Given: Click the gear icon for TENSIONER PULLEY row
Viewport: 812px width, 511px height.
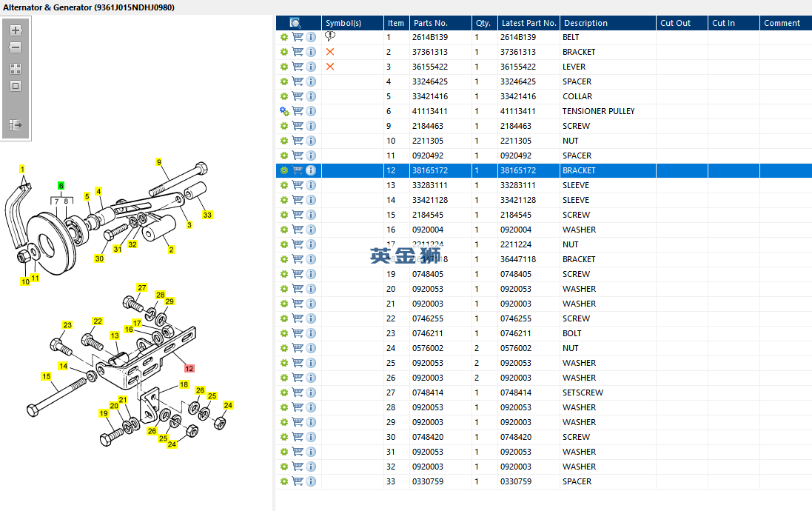Looking at the screenshot, I should [x=284, y=111].
